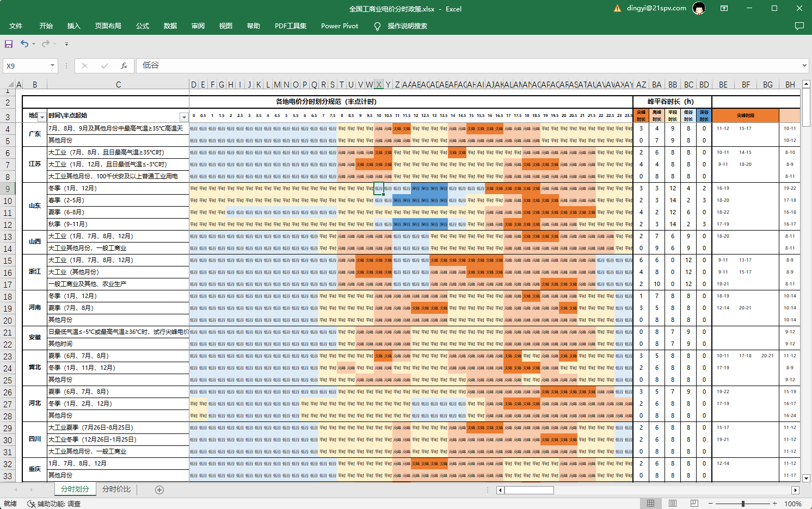812x509 pixels.
Task: Open the 地区 column filter dropdown
Action: 42,117
